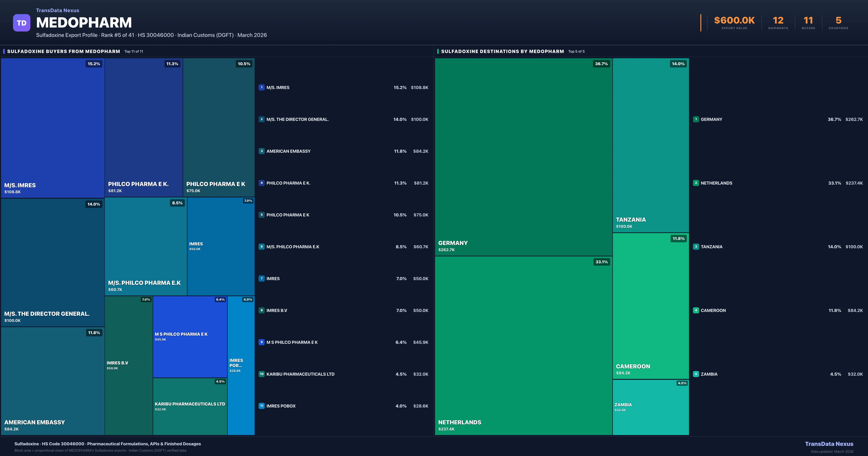Select the GERMANY treemap block

pyautogui.click(x=523, y=157)
